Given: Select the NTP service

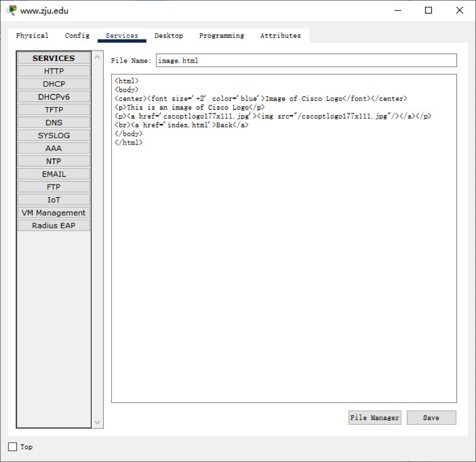Looking at the screenshot, I should (x=54, y=161).
